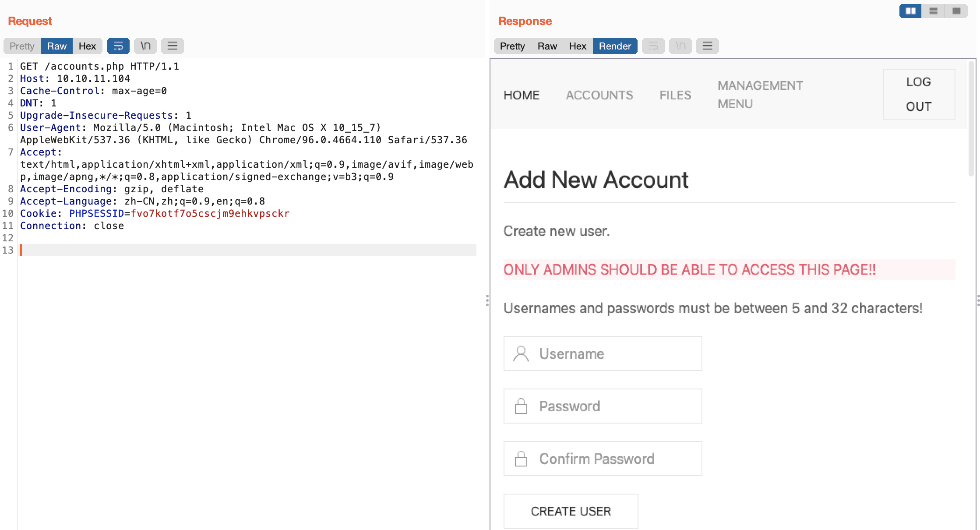
Task: Open Request panel hamburger options menu
Action: click(173, 46)
